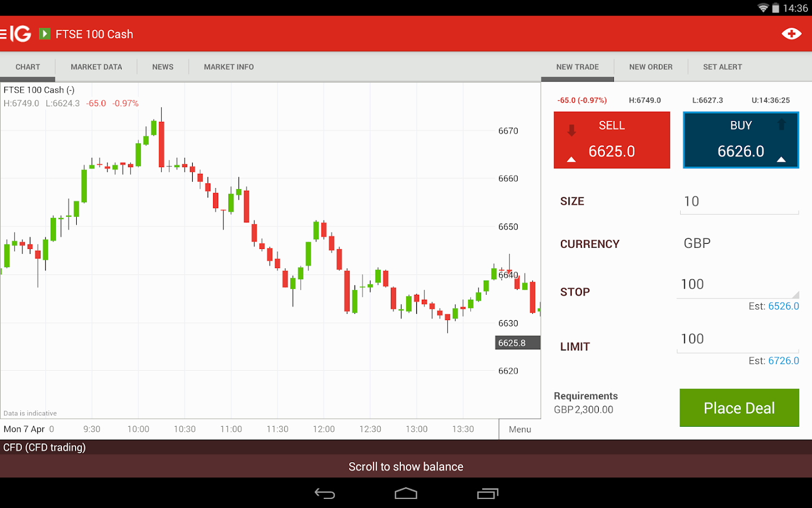Screen dimensions: 812x508
Task: Tap the eye watchlist icon in the header
Action: point(791,34)
